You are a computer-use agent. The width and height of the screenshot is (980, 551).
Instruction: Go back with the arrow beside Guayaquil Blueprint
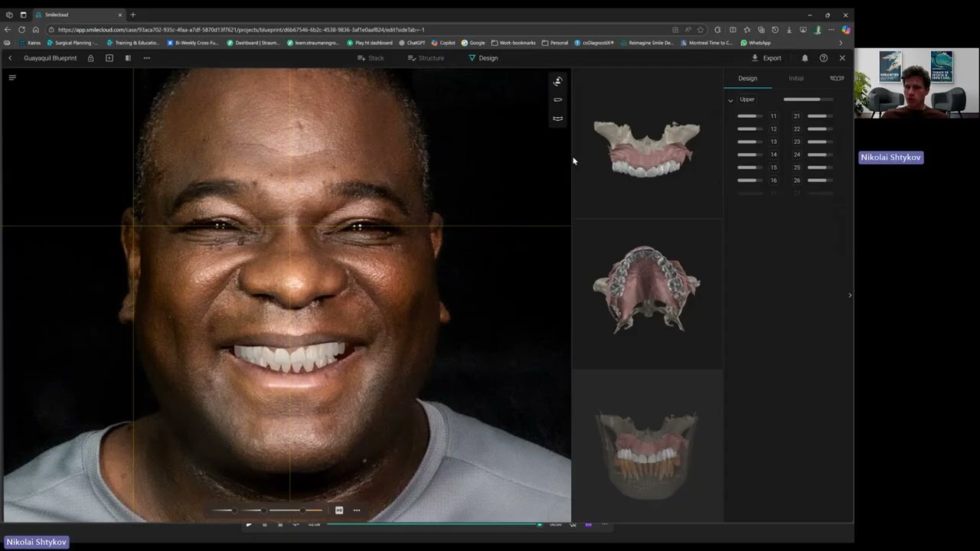(10, 58)
